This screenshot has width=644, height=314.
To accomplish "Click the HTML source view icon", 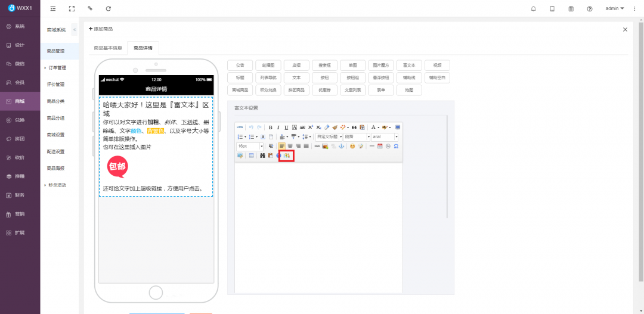I will [240, 128].
